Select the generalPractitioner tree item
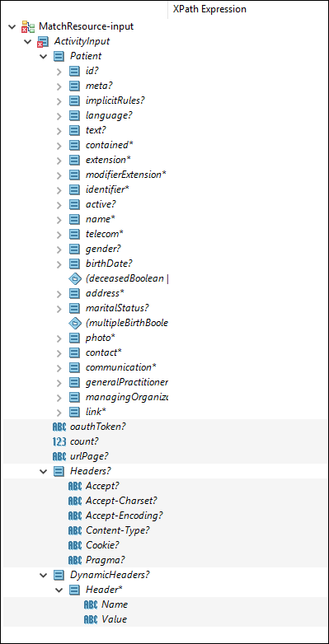Image resolution: width=329 pixels, height=644 pixels. [127, 382]
